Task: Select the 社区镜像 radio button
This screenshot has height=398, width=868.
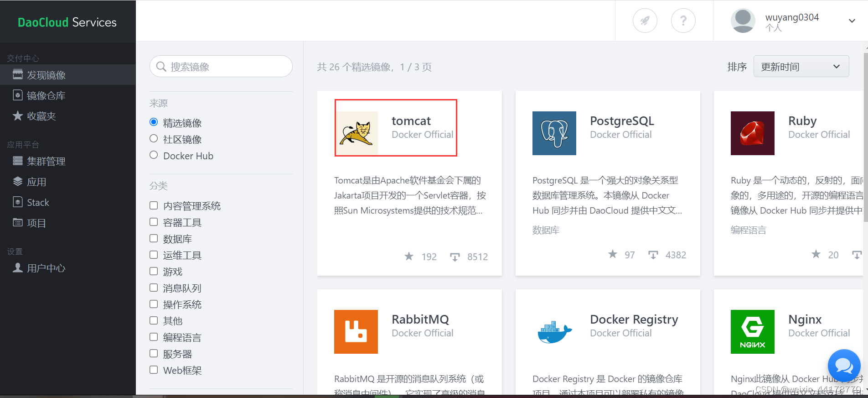Action: (154, 139)
